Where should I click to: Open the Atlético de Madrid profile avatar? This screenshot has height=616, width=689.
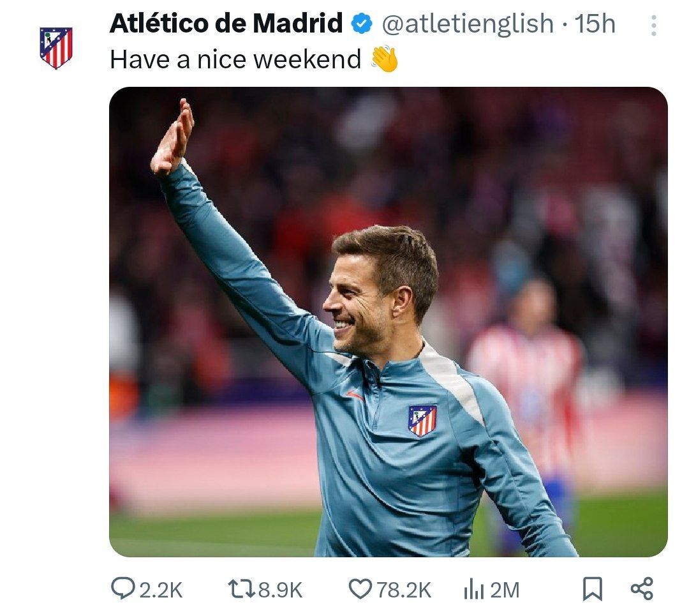click(x=56, y=48)
